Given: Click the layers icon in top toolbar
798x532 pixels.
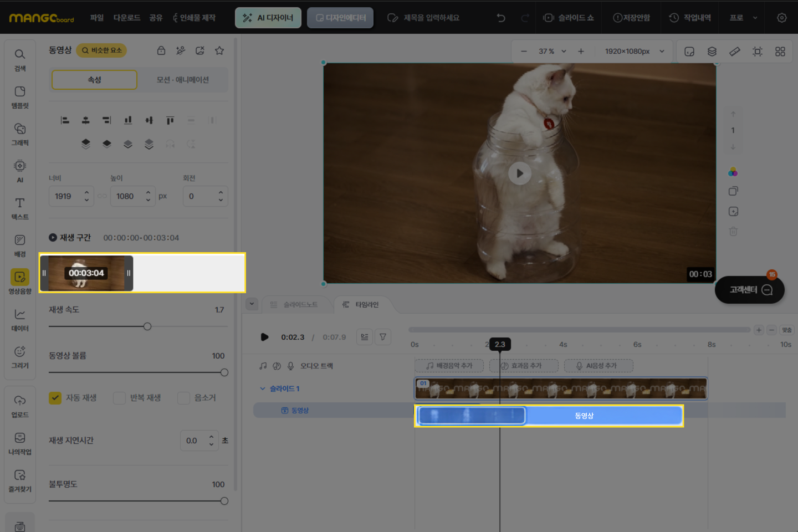Looking at the screenshot, I should pyautogui.click(x=712, y=52).
